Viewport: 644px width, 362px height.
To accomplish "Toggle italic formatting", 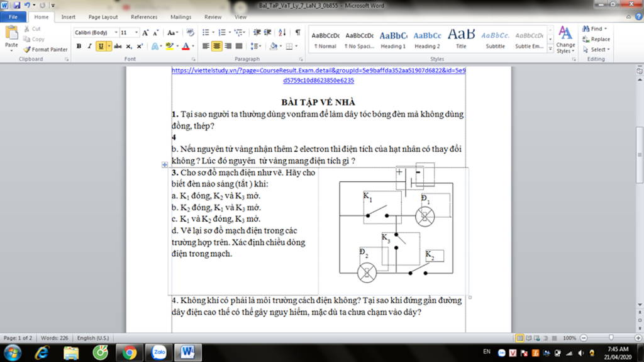I will pyautogui.click(x=89, y=46).
